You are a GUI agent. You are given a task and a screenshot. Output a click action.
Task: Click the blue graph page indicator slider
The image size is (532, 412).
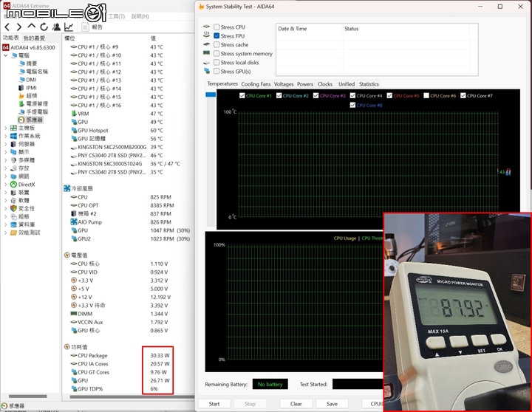[x=211, y=95]
